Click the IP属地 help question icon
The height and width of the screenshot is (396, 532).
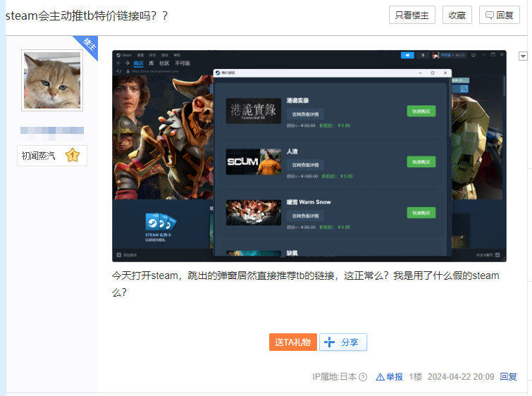coord(363,377)
